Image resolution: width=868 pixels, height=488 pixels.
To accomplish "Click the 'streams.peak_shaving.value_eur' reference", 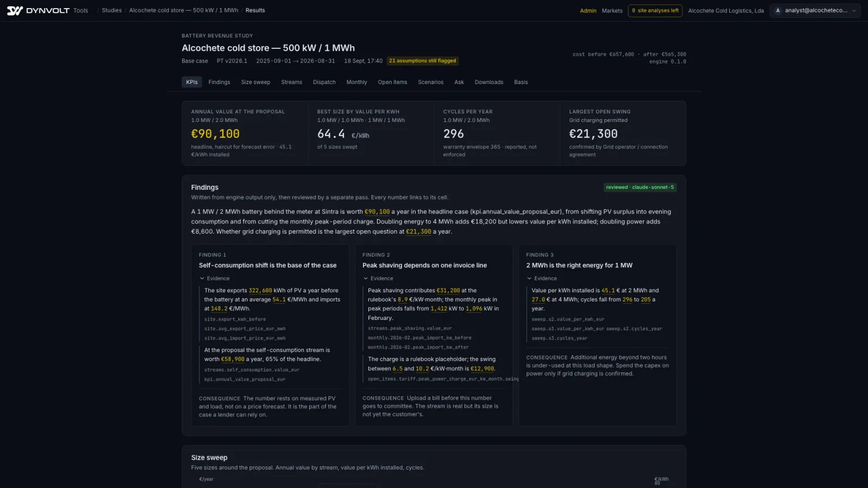I will (x=410, y=328).
